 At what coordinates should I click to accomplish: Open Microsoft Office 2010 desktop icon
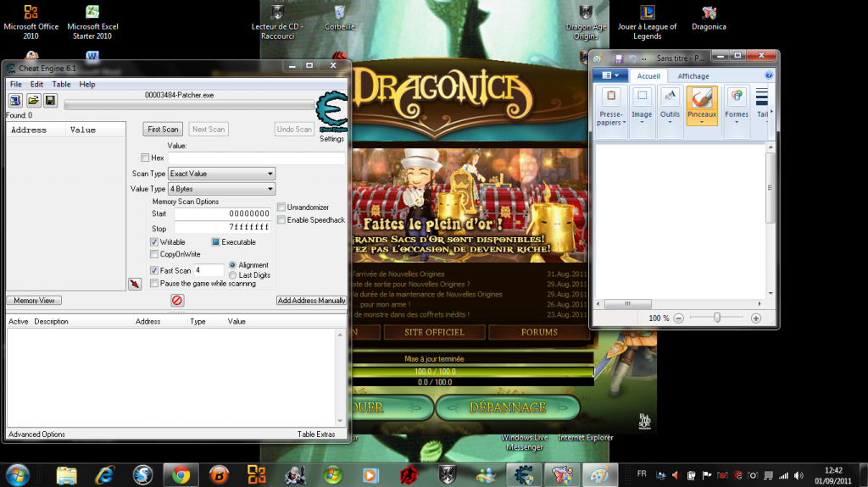click(x=31, y=22)
